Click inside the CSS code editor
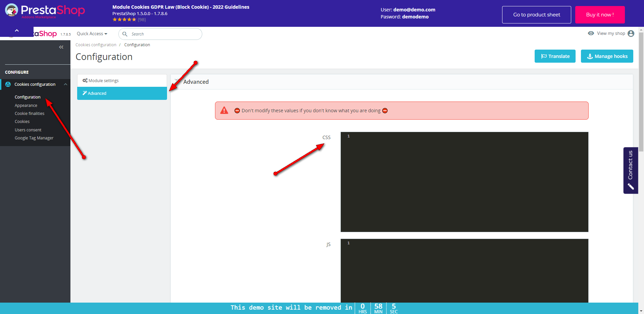 point(465,182)
